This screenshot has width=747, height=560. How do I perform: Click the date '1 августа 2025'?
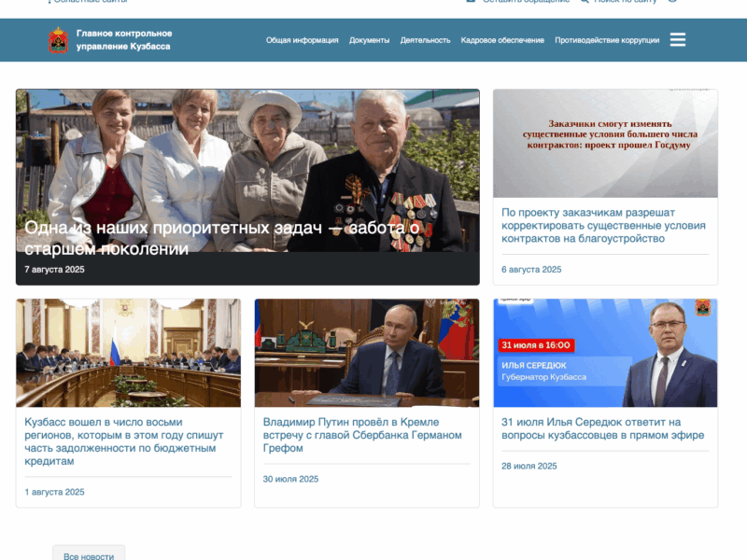coord(54,492)
